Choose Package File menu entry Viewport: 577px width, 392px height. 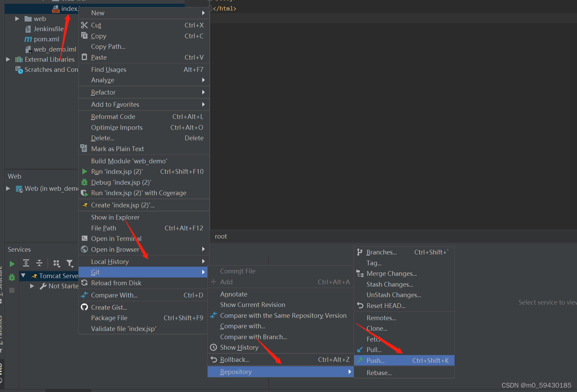(143, 318)
